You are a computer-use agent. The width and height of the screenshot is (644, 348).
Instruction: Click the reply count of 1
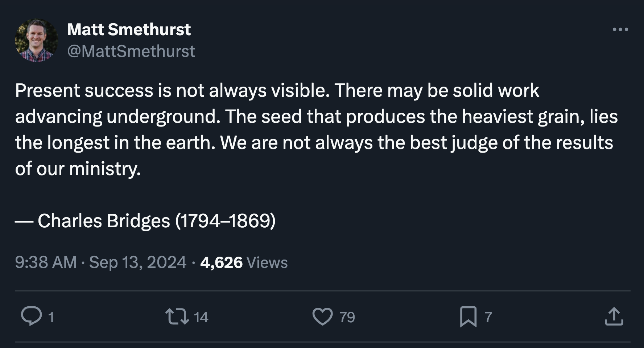tap(51, 317)
